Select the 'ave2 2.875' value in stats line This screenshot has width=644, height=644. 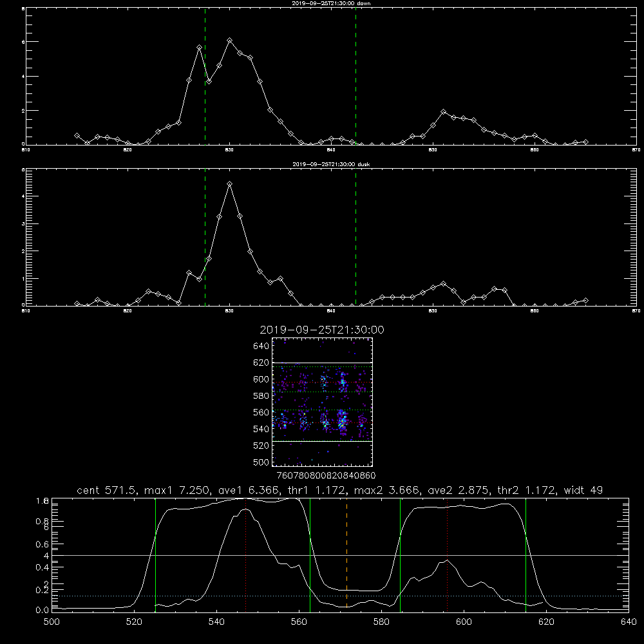[x=459, y=490]
